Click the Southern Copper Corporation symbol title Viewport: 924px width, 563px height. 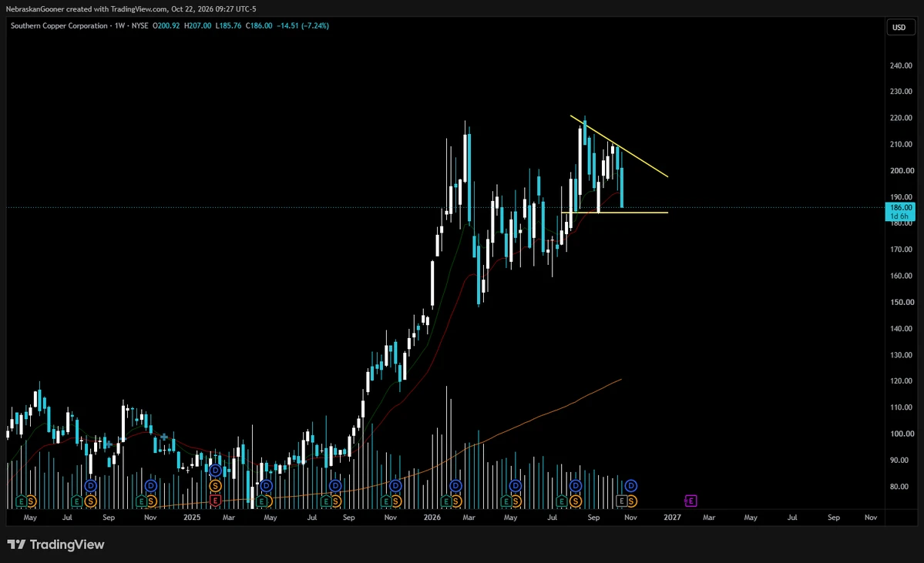coord(59,26)
